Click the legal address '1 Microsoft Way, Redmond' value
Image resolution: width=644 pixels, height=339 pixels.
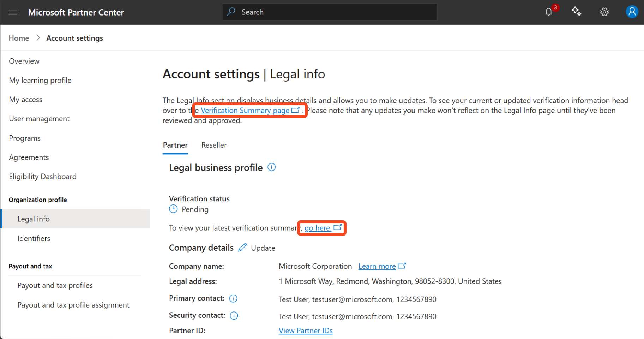point(390,281)
